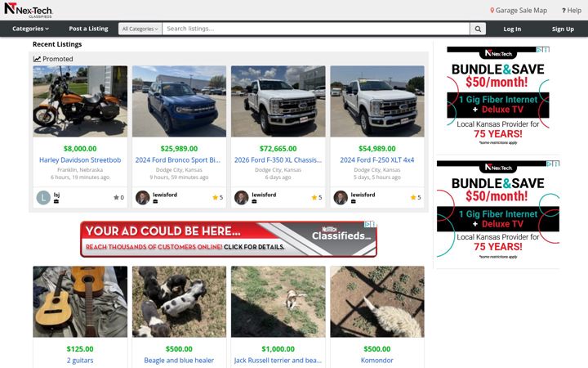Click star rating on F-250 card
The image size is (588, 368).
(416, 198)
